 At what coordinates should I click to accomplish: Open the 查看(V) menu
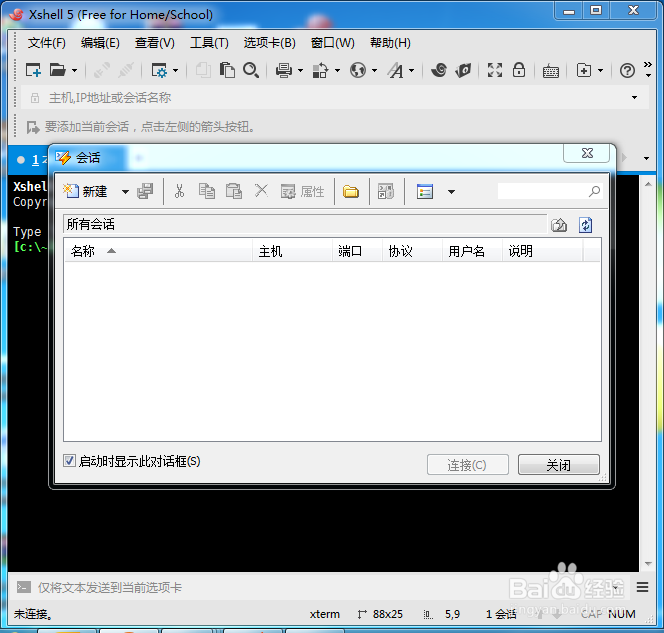pos(155,43)
